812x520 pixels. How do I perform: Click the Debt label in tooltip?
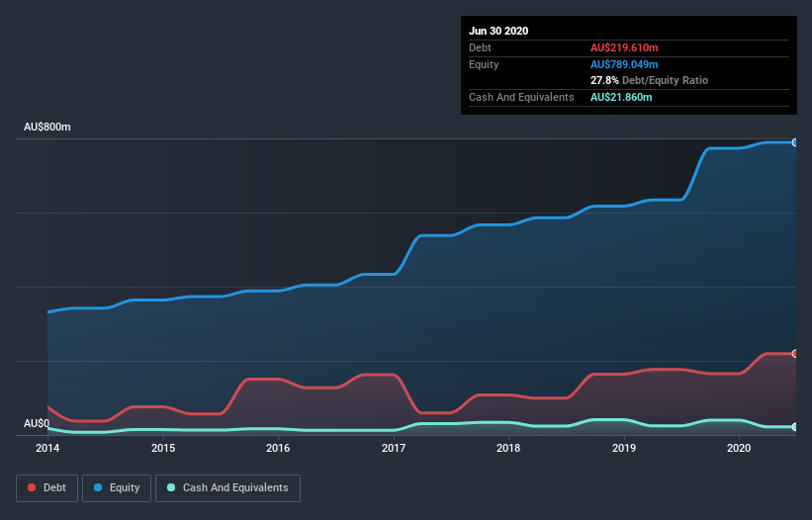click(480, 47)
